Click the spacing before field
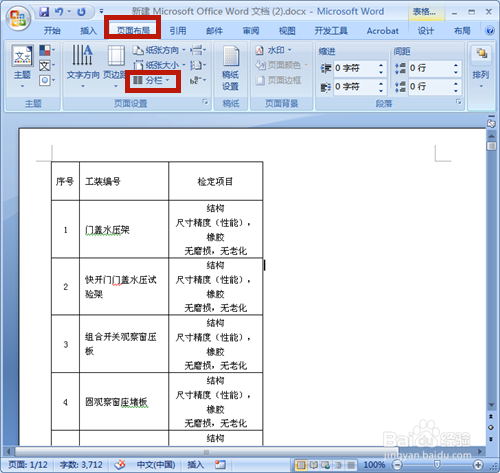500x473 pixels. click(430, 68)
